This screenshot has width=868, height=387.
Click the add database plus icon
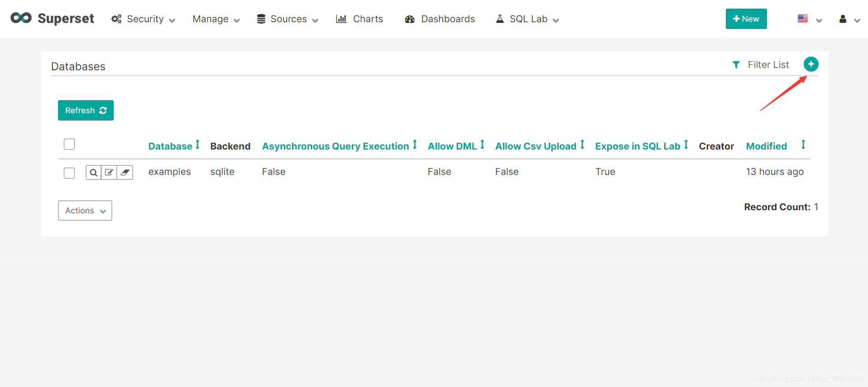[x=811, y=64]
